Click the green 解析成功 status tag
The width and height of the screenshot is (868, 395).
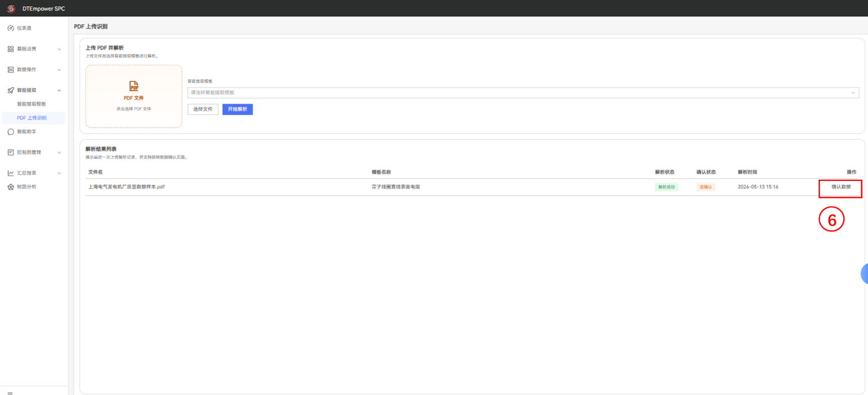pyautogui.click(x=666, y=187)
